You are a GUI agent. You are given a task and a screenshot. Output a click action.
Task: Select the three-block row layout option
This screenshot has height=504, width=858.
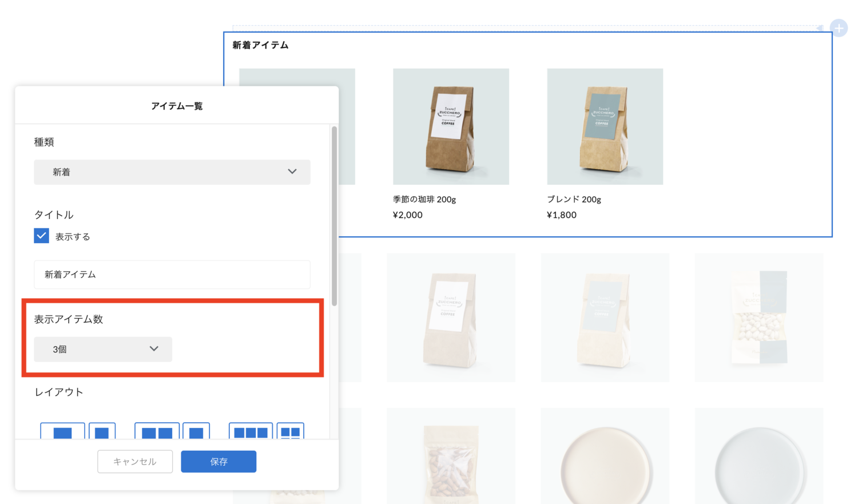(251, 431)
